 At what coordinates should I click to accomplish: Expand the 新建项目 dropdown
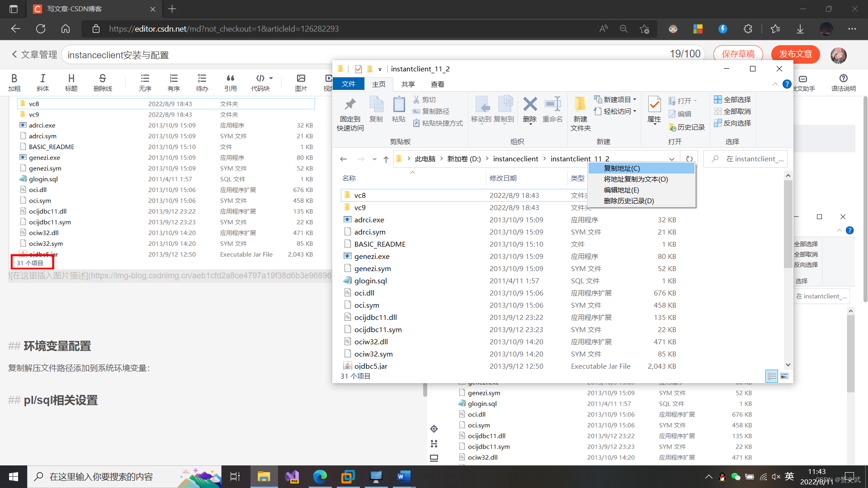[x=635, y=99]
